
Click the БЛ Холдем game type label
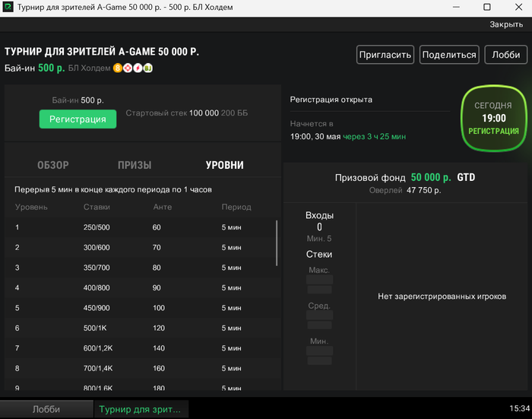pyautogui.click(x=89, y=68)
